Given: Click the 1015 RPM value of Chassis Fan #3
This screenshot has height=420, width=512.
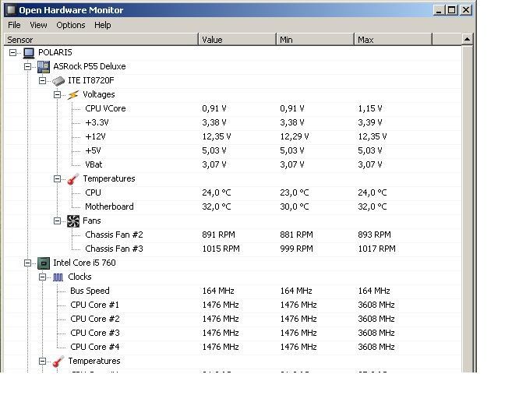Looking at the screenshot, I should pyautogui.click(x=221, y=249).
